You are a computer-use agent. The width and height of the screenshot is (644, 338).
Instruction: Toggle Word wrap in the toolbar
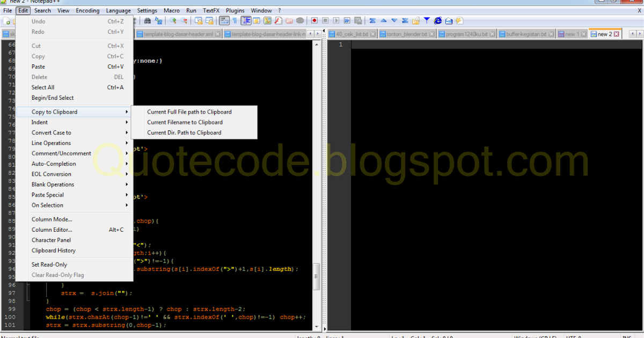point(224,21)
